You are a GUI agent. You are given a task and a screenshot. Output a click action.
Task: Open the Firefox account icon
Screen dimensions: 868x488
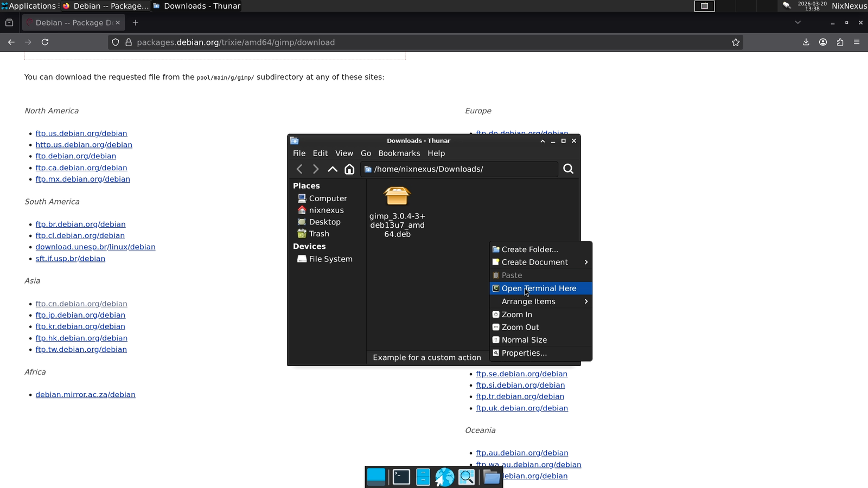[x=823, y=42]
